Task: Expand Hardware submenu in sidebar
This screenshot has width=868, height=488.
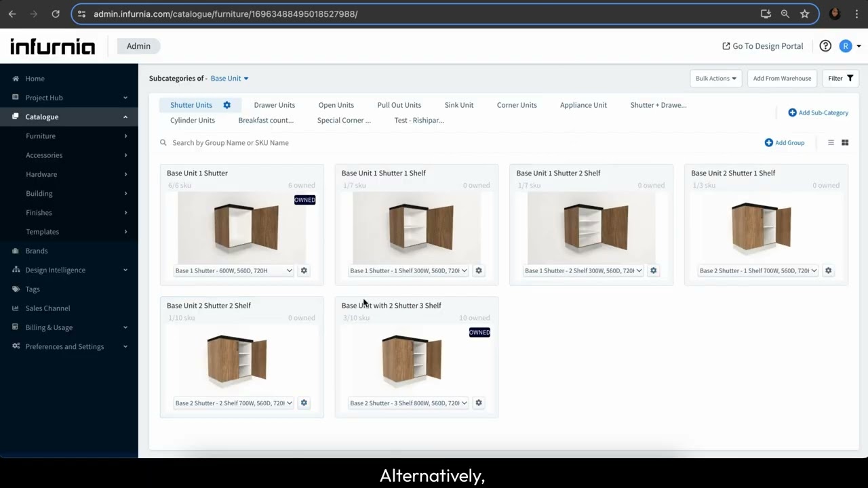Action: coord(125,174)
